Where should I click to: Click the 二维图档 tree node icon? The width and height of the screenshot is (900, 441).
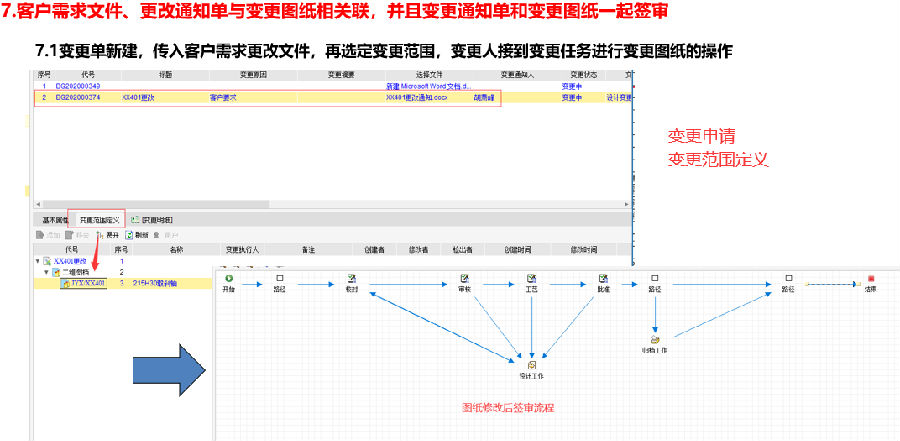tap(56, 272)
